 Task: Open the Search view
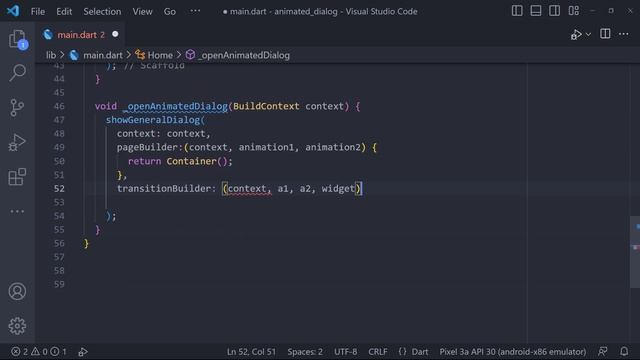(18, 73)
